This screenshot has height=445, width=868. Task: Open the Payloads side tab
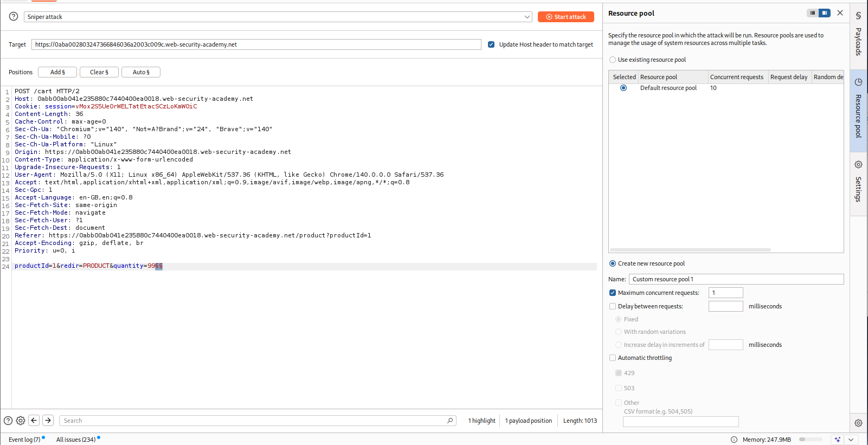pyautogui.click(x=858, y=35)
